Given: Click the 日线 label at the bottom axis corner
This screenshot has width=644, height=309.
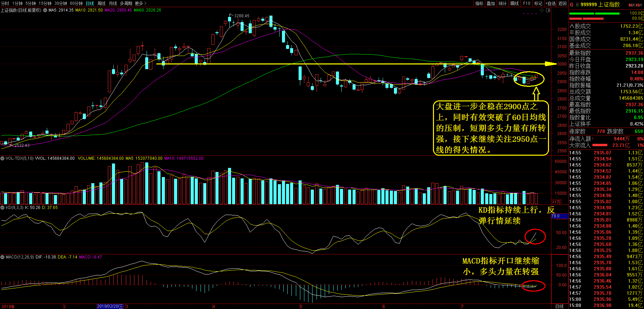Looking at the screenshot, I should [x=560, y=306].
